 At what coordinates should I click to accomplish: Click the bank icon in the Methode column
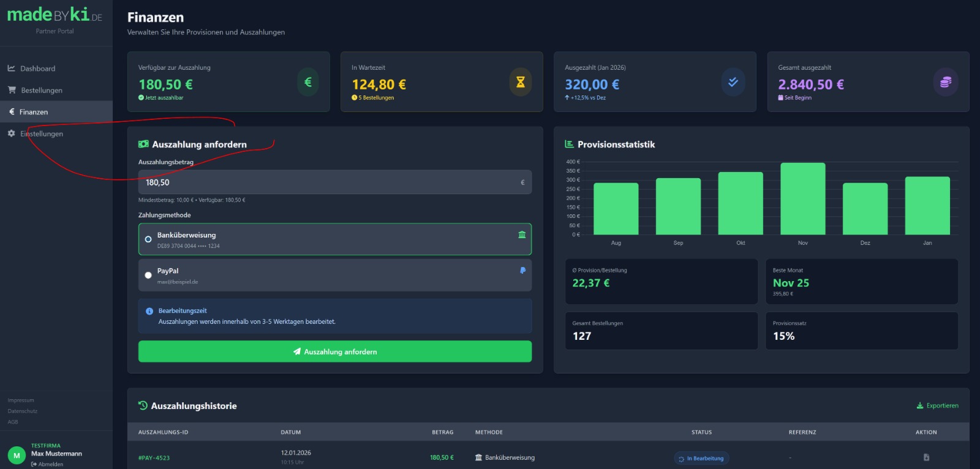479,457
